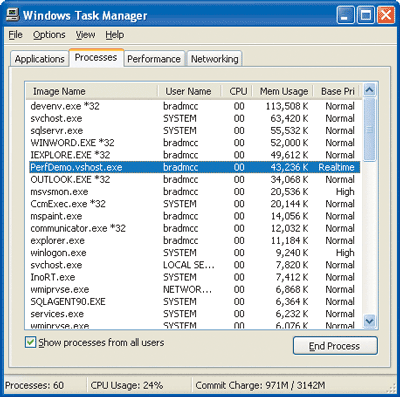Click the scrollbar down arrow

tap(369, 321)
